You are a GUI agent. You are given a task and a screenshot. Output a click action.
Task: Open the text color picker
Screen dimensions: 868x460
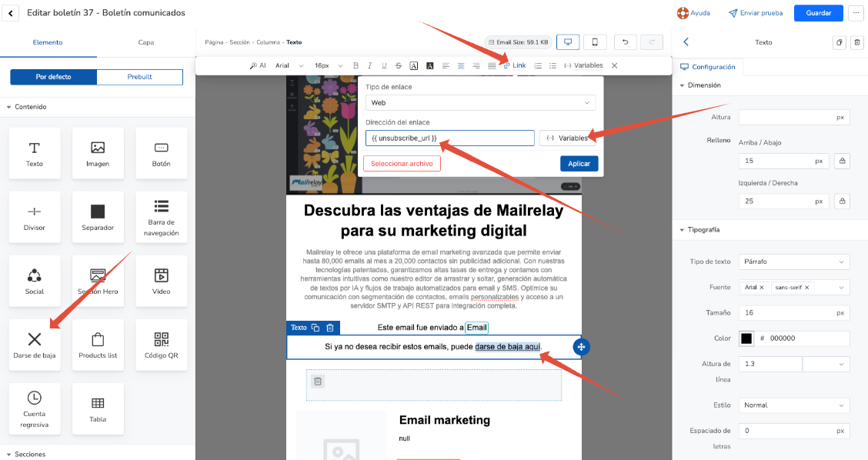[413, 65]
